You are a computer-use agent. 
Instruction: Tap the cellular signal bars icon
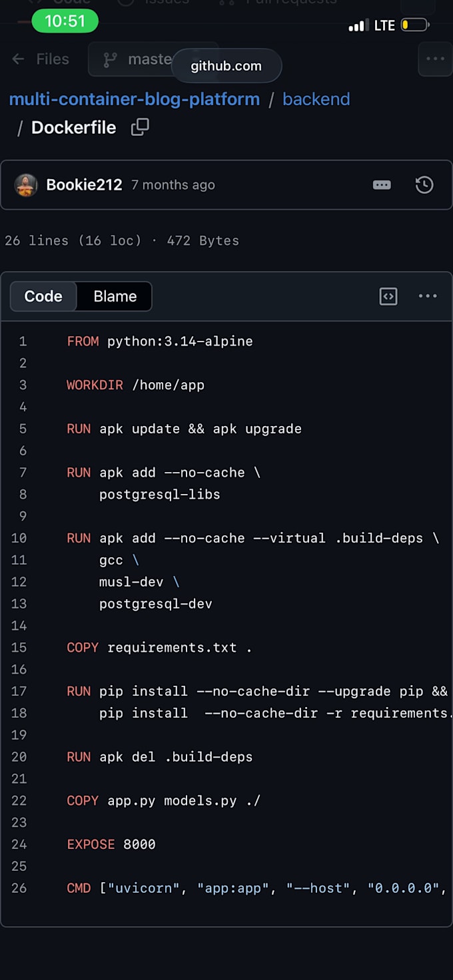(x=358, y=25)
